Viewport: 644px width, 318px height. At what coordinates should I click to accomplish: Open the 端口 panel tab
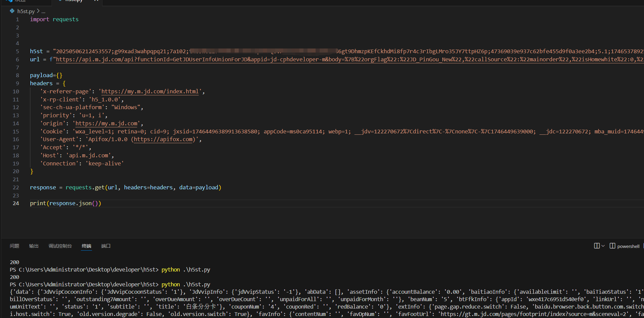[x=106, y=246]
